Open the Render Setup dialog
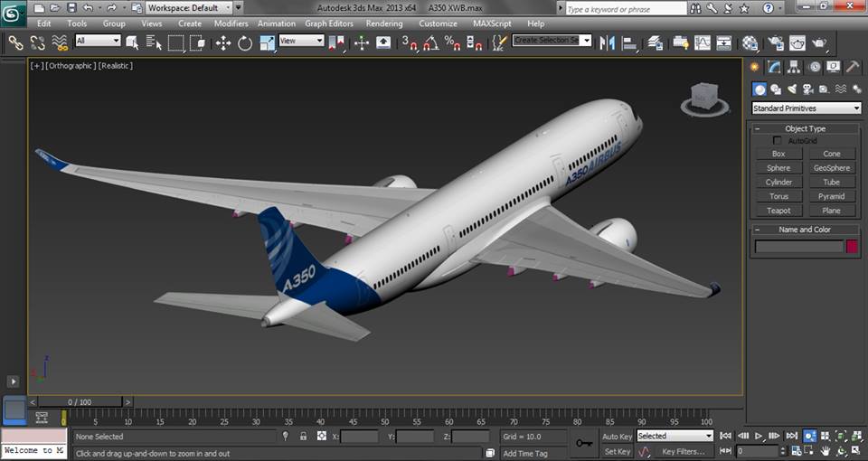The image size is (868, 461). pyautogui.click(x=776, y=42)
